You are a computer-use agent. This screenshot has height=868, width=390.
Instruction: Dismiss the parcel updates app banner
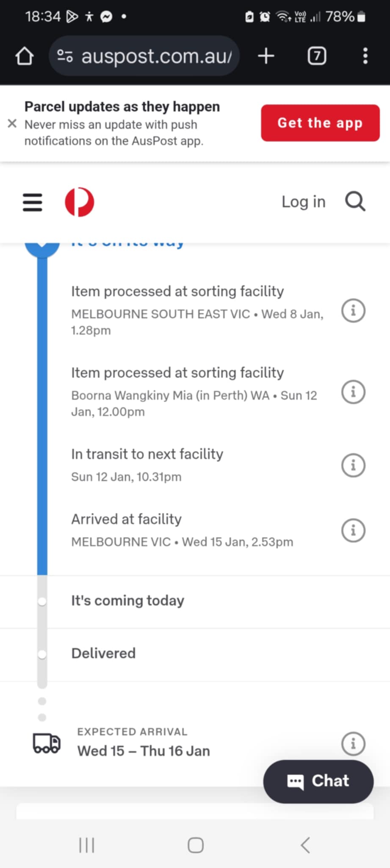click(12, 123)
